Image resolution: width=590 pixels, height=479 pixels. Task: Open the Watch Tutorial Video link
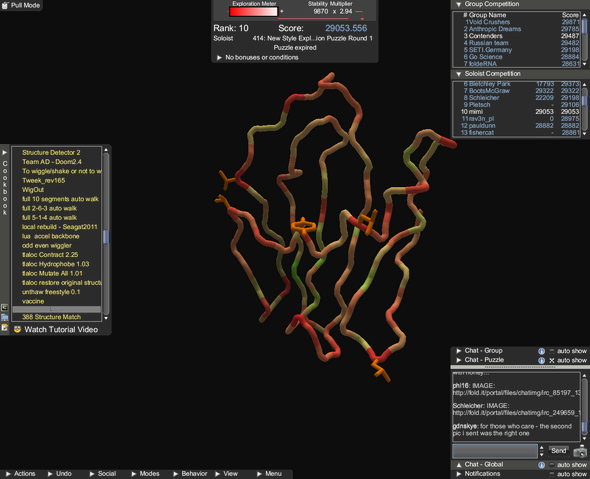point(61,330)
